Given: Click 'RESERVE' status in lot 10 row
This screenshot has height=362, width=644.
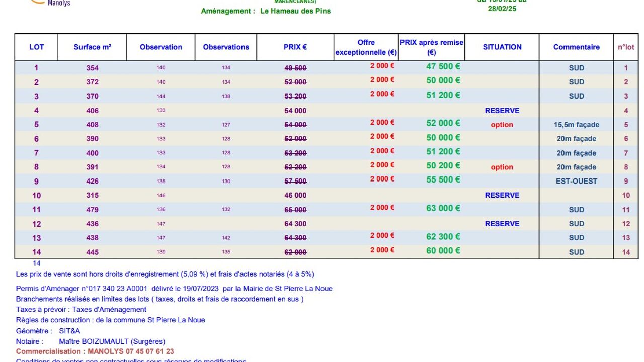Looking at the screenshot, I should point(502,195).
